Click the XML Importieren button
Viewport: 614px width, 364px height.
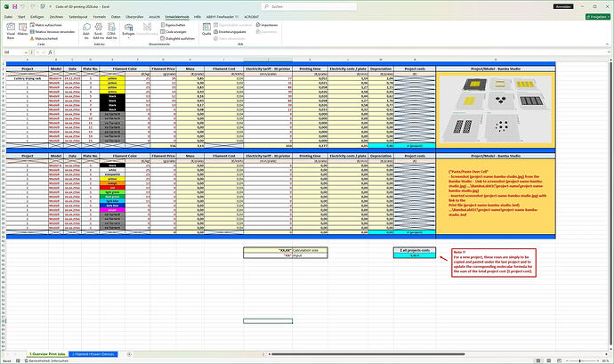pos(267,25)
